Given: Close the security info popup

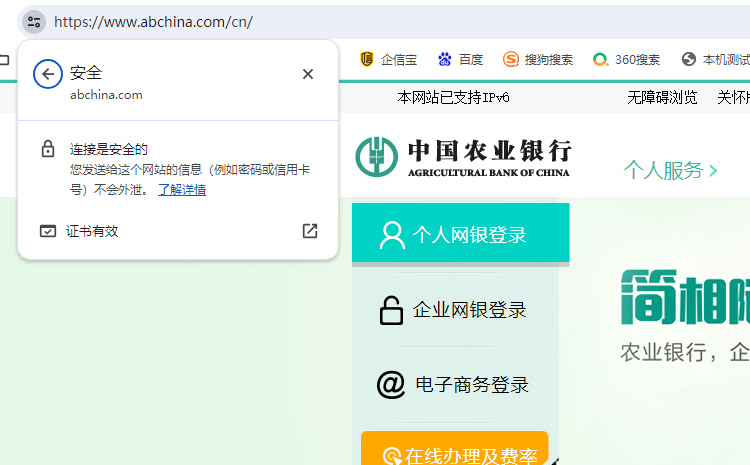Looking at the screenshot, I should [x=308, y=74].
